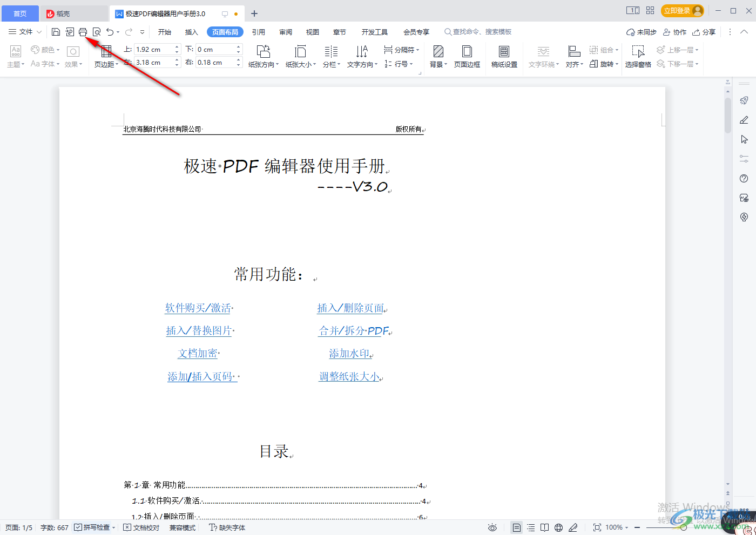756x535 pixels.
Task: Click the Save icon in quick toolbar
Action: pyautogui.click(x=56, y=32)
